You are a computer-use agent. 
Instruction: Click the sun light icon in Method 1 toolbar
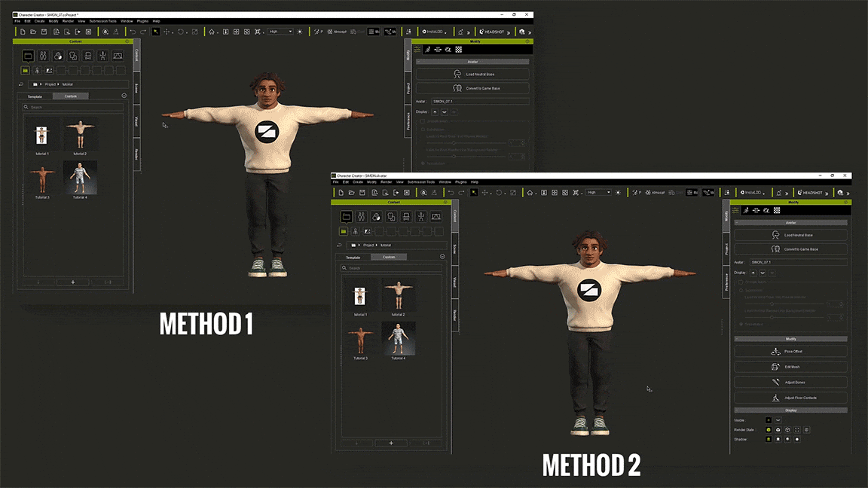click(x=300, y=32)
